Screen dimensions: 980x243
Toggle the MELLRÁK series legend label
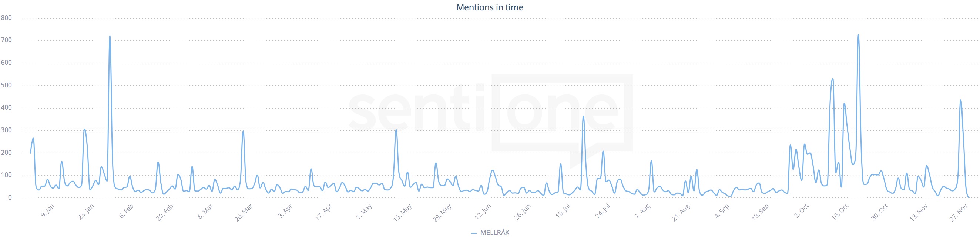click(x=494, y=232)
